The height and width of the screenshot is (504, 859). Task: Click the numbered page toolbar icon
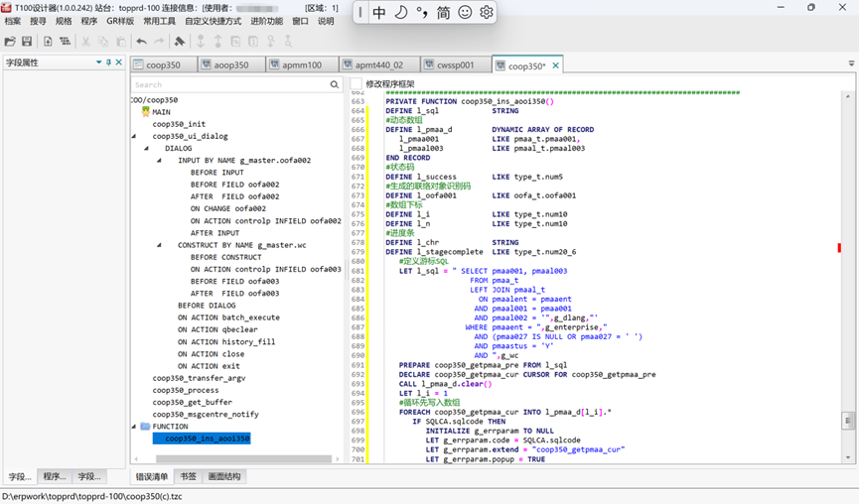253,42
